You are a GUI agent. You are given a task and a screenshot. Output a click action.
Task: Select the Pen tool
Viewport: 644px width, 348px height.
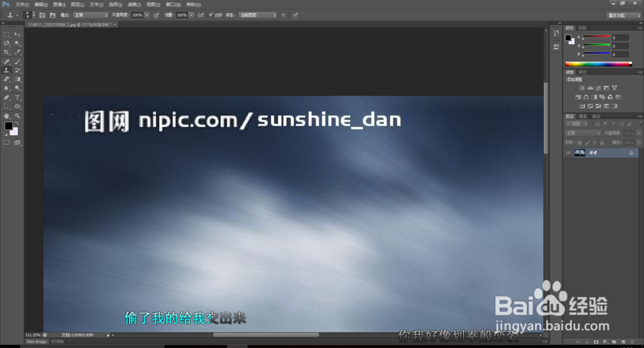6,98
